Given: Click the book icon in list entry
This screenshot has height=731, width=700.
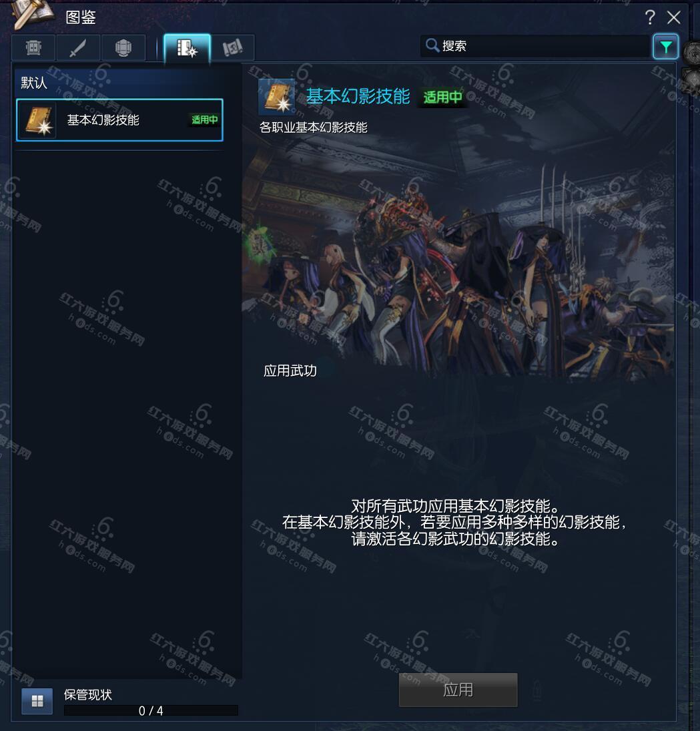Looking at the screenshot, I should click(38, 120).
